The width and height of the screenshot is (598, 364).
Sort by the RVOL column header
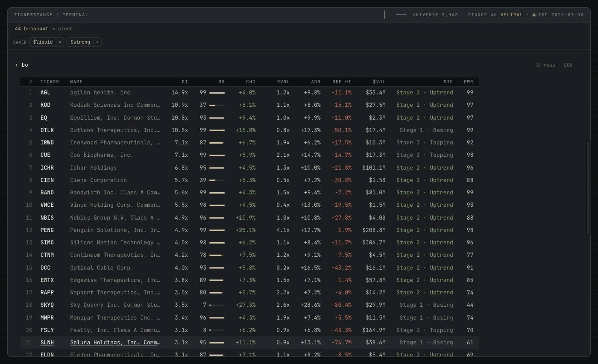click(283, 82)
